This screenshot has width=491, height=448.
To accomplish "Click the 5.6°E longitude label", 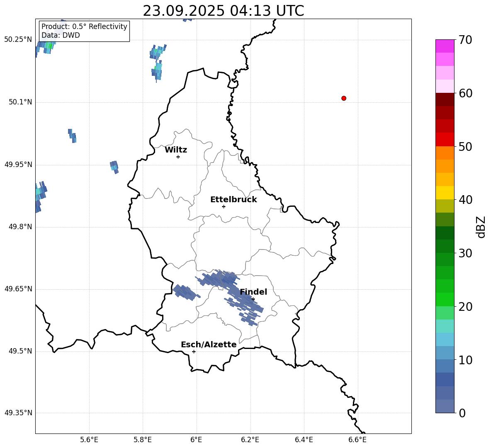I will click(89, 440).
